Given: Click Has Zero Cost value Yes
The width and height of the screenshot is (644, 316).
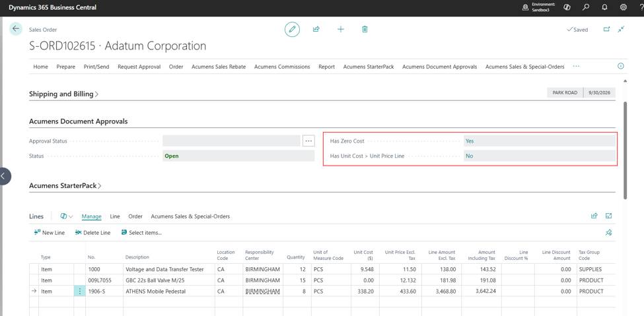Looking at the screenshot, I should [x=540, y=141].
